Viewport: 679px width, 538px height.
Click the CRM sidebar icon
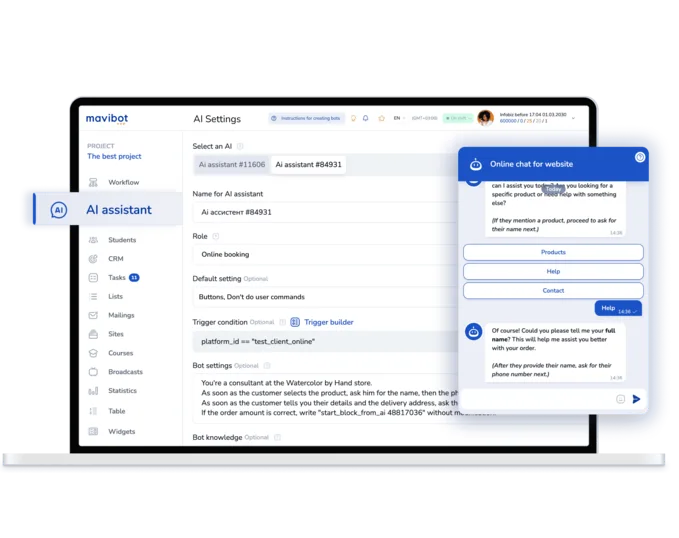(93, 259)
